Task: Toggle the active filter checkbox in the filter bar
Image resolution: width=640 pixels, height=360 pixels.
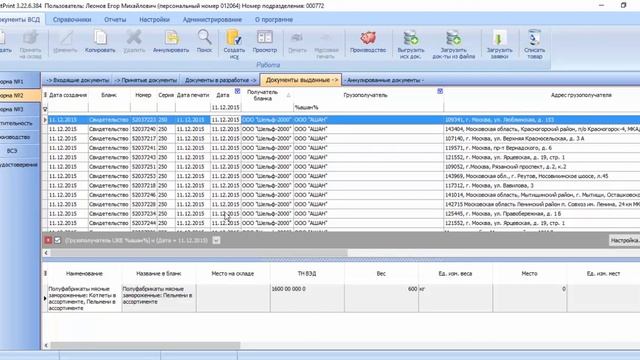Action: 58,240
